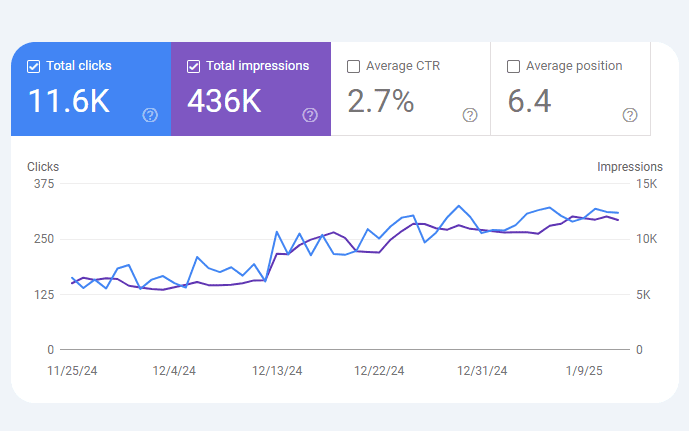
Task: Click the 1/9/25 date label
Action: 585,371
